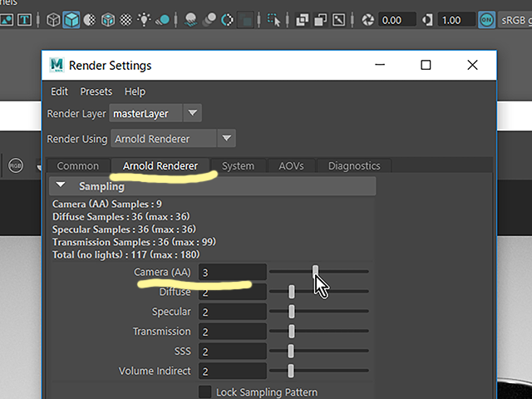This screenshot has height=399, width=532.
Task: Toggle X-ray joints icon
Action: 338,20
